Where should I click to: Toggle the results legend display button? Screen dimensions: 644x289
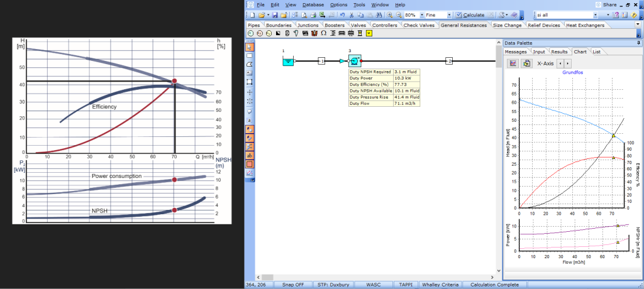click(249, 146)
